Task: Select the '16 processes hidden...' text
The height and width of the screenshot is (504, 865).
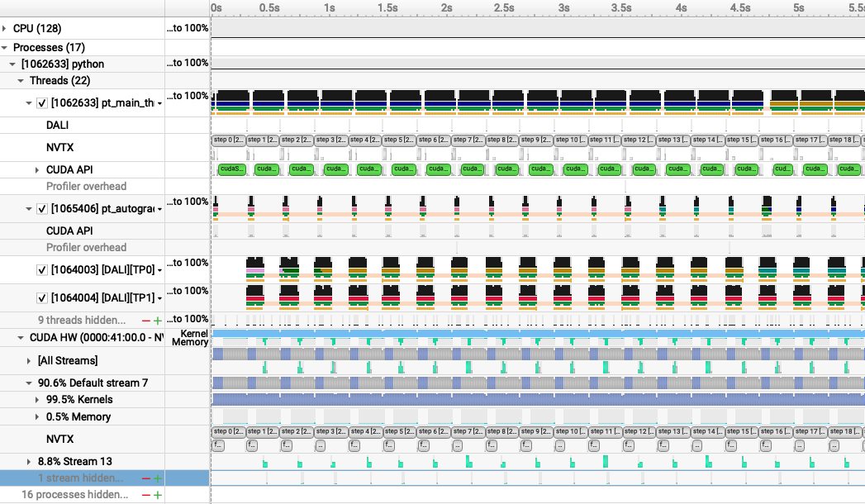Action: (x=74, y=495)
